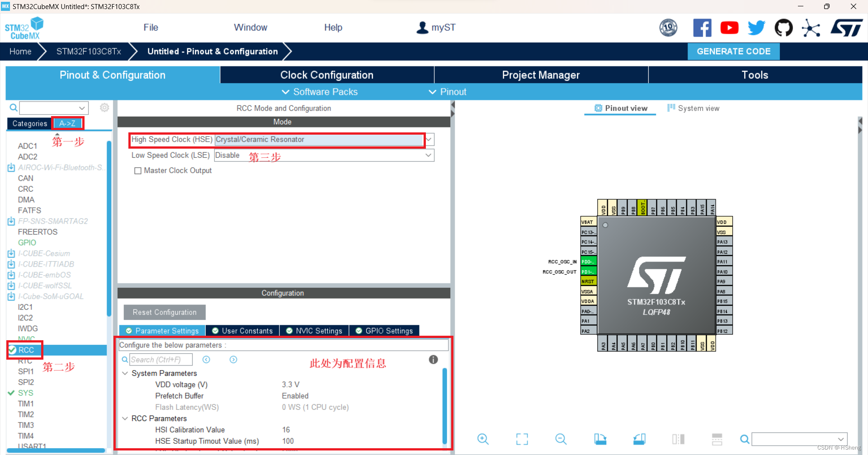
Task: Open the Low Speed Clock (LSE) dropdown
Action: pyautogui.click(x=428, y=155)
